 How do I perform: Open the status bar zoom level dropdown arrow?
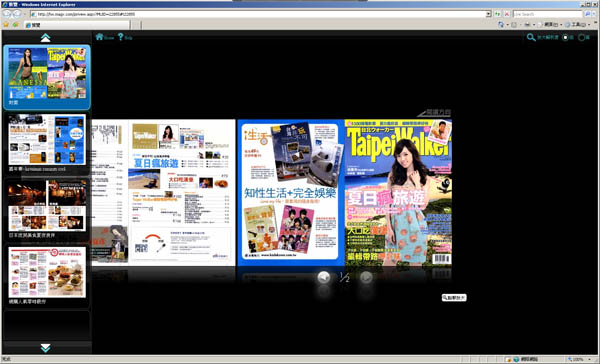(x=590, y=359)
